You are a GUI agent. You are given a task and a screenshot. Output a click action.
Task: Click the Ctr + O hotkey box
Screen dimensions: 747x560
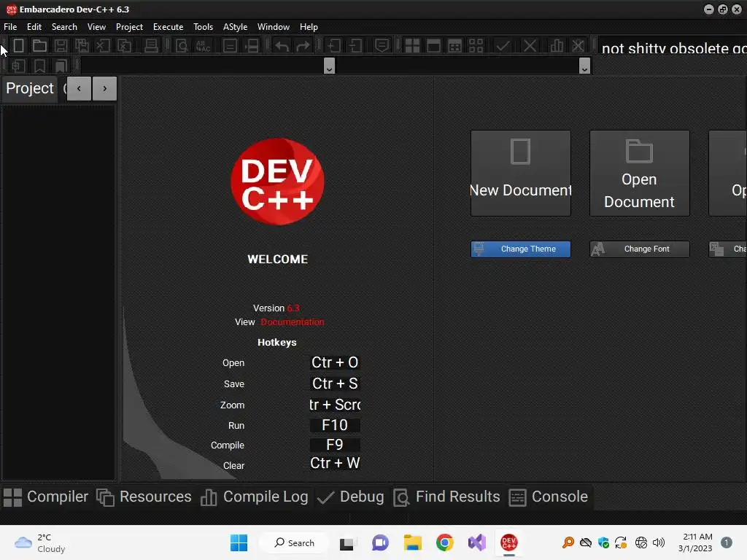[x=335, y=363]
